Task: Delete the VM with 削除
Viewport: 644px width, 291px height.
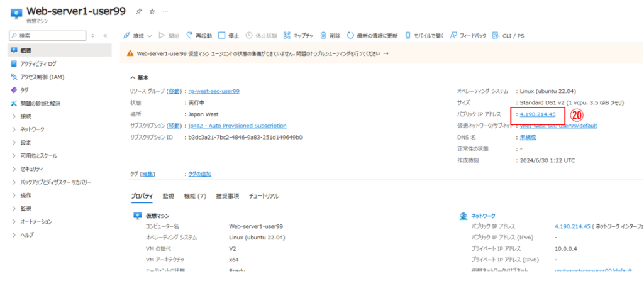Action: point(330,36)
